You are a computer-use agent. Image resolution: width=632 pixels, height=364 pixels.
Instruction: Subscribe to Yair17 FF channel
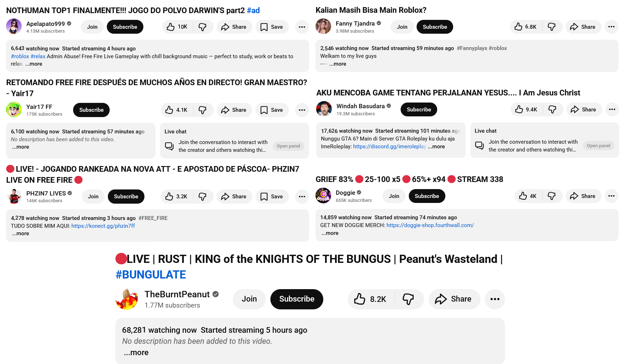point(91,110)
